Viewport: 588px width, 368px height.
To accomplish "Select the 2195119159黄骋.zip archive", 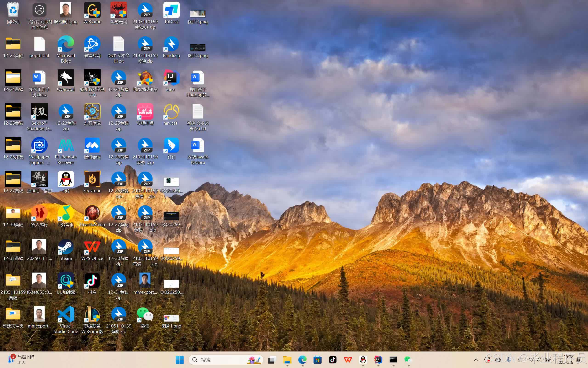I will 145,50.
